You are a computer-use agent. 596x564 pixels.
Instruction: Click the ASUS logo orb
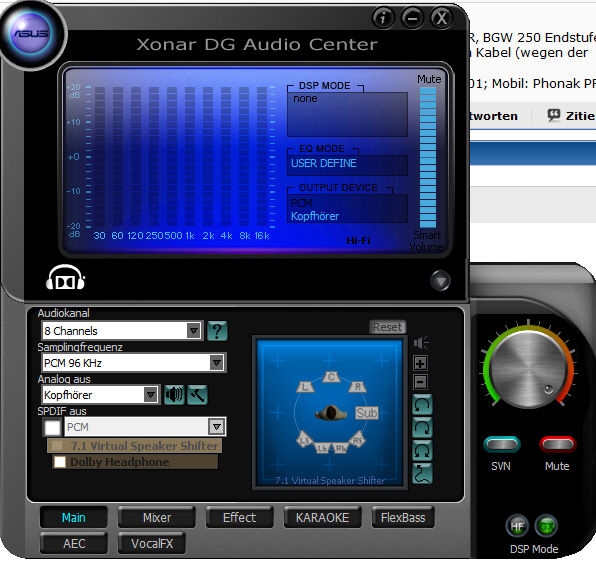[x=31, y=33]
